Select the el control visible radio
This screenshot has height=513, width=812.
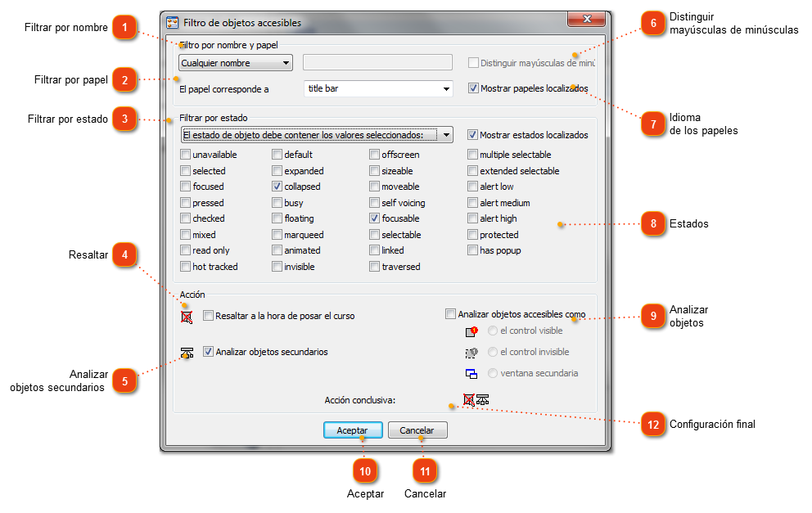point(493,331)
